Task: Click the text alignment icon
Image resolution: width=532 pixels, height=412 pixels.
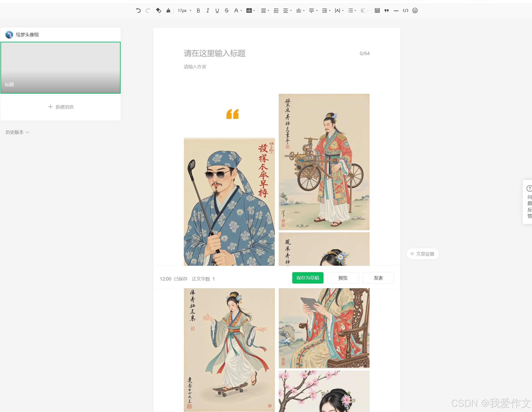Action: point(263,10)
